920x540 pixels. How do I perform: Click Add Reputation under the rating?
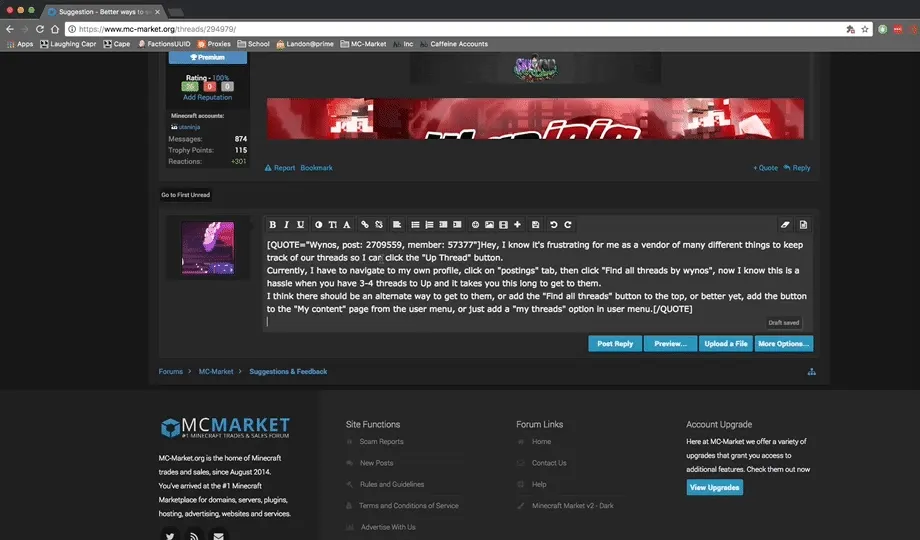(207, 97)
